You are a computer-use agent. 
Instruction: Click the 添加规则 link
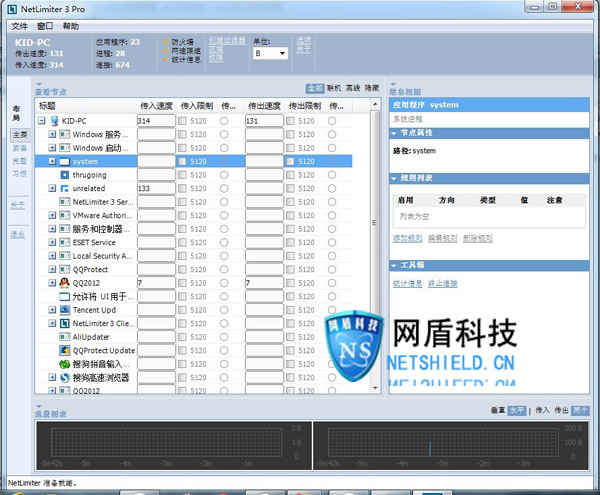[x=408, y=238]
